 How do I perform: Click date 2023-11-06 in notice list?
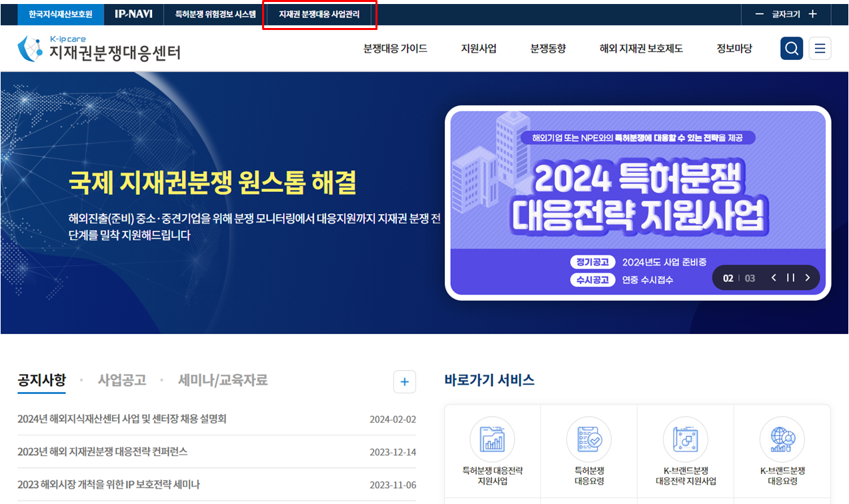tap(393, 485)
